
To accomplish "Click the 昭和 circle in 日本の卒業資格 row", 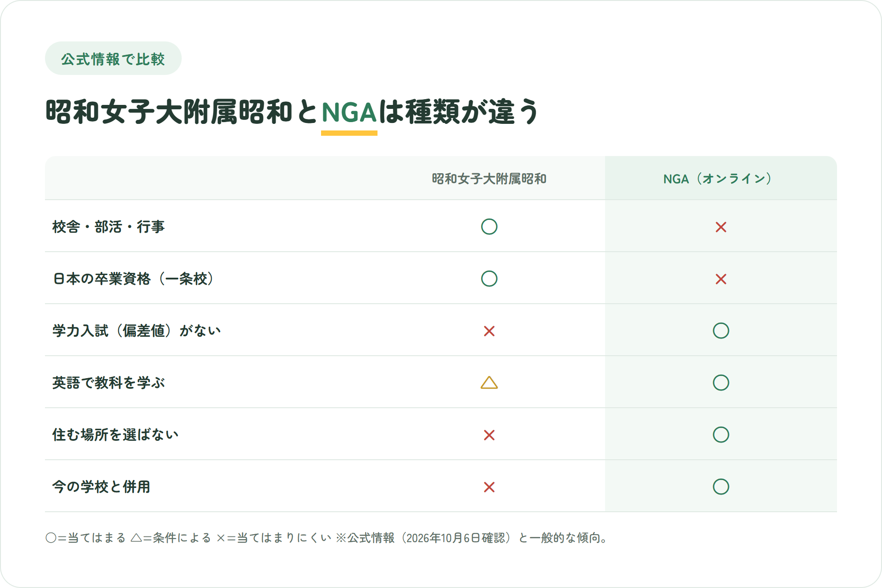I will click(489, 279).
